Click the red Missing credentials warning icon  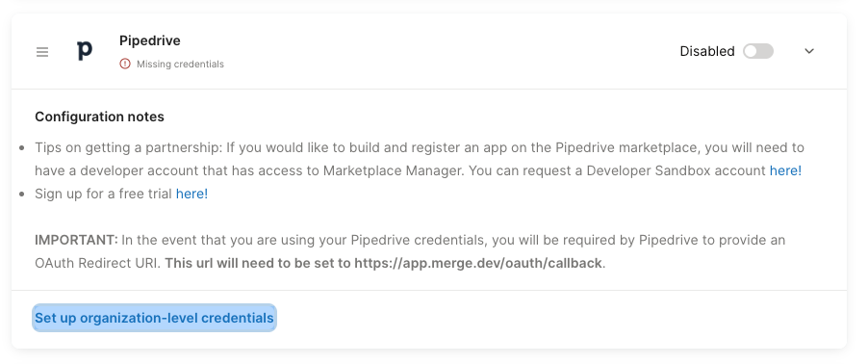tap(125, 64)
